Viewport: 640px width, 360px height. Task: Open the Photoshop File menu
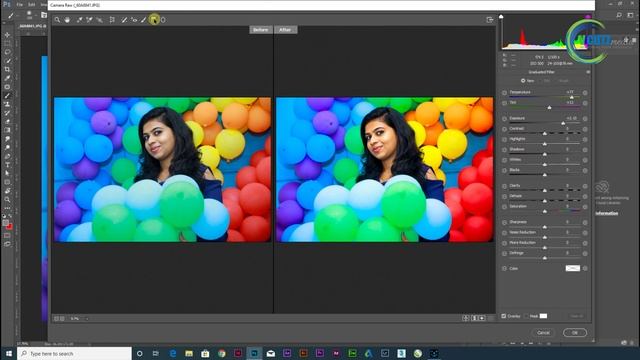pos(20,4)
